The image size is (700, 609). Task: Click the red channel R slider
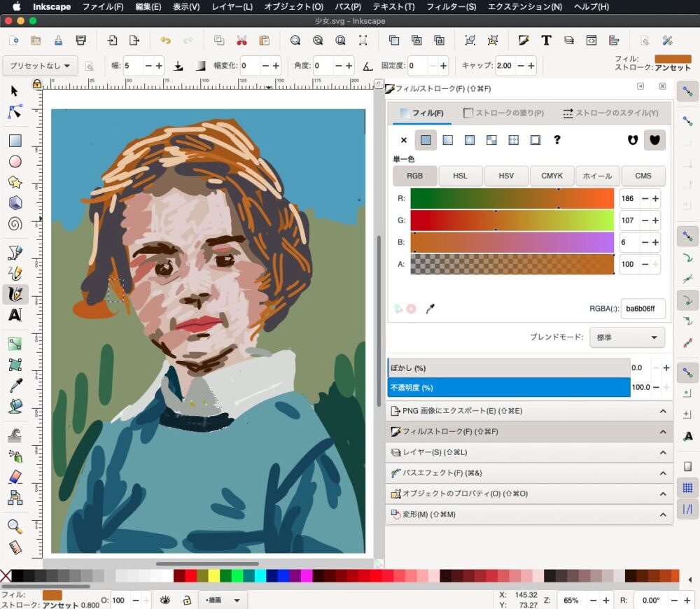(512, 199)
